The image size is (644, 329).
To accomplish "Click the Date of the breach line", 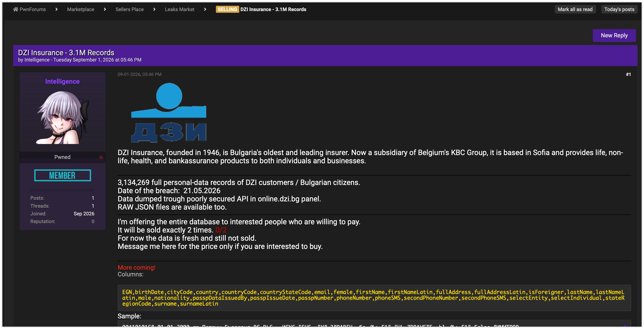I will click(x=169, y=191).
